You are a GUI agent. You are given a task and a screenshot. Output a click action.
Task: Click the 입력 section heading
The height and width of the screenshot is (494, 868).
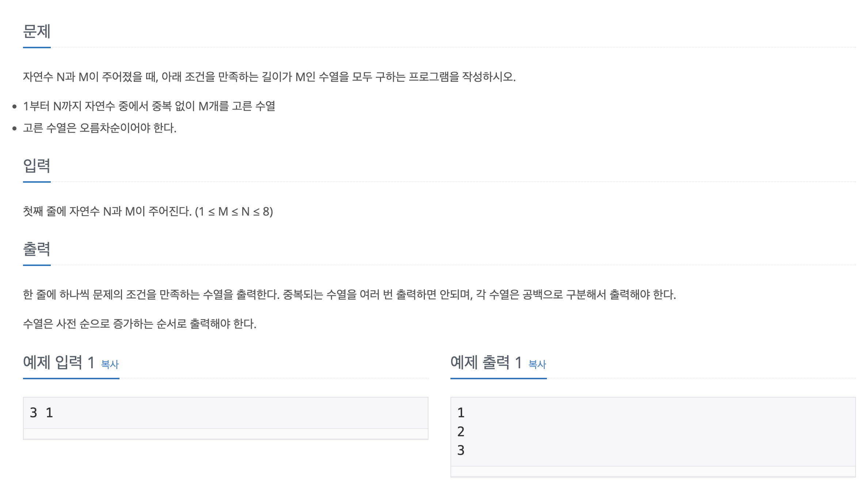point(37,166)
